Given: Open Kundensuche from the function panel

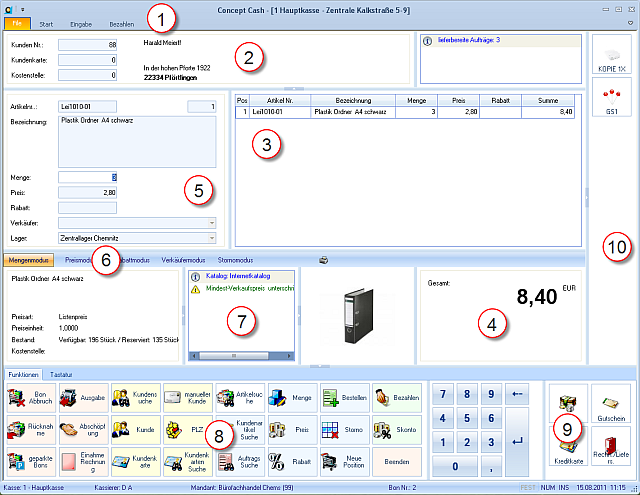Looking at the screenshot, I should [134, 398].
